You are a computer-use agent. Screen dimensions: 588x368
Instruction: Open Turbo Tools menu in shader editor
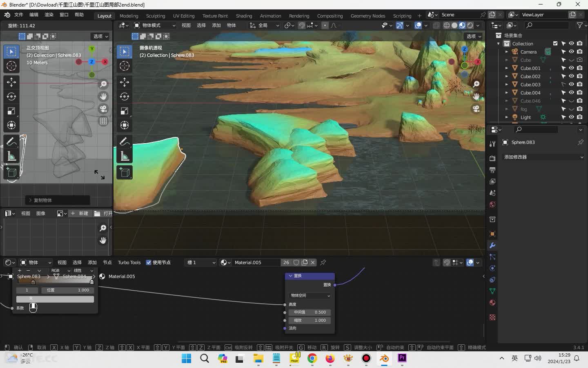coord(129,263)
